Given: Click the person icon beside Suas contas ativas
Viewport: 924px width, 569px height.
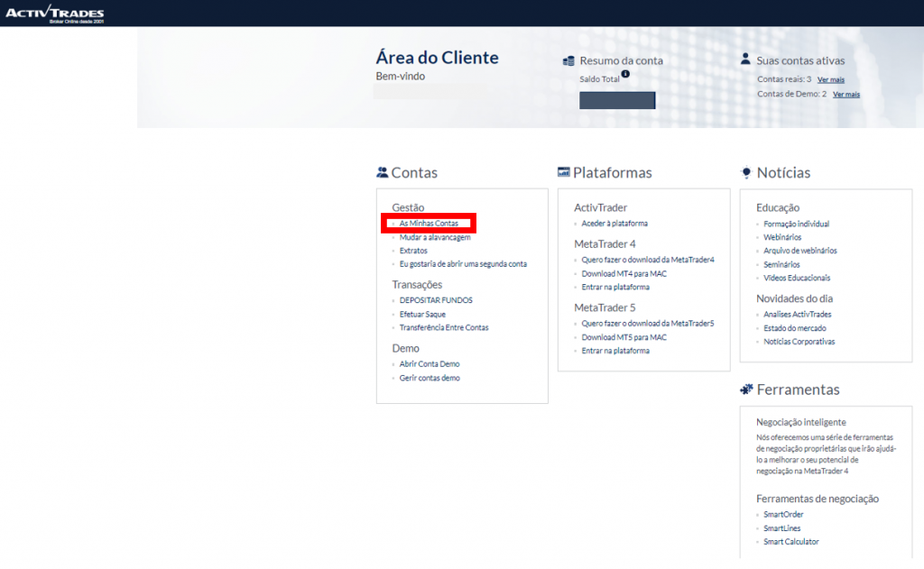Looking at the screenshot, I should [x=745, y=59].
